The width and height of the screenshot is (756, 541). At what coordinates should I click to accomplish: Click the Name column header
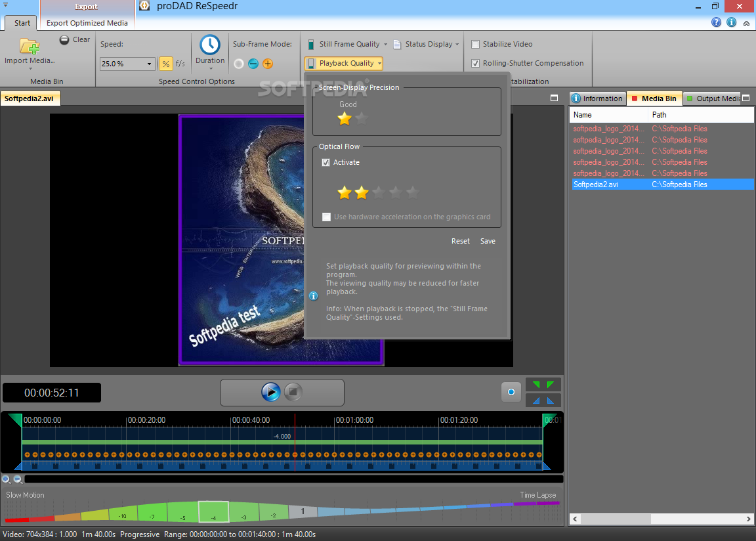coord(610,115)
